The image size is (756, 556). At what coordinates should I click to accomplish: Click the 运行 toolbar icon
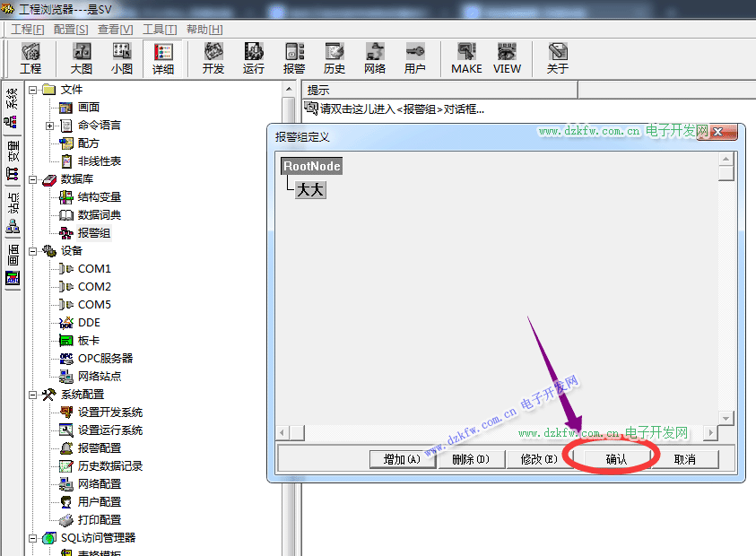[x=254, y=58]
